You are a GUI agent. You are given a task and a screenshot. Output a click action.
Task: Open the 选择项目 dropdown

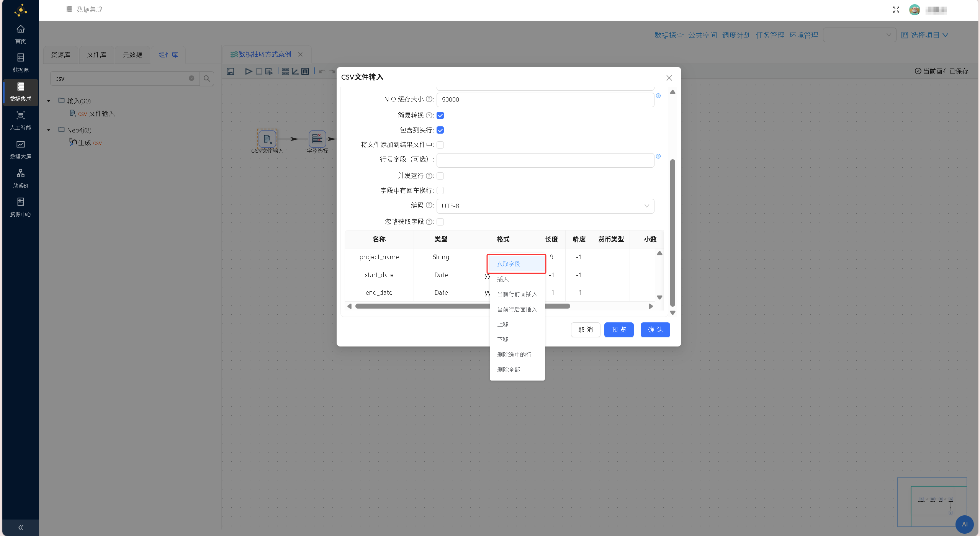tap(924, 35)
